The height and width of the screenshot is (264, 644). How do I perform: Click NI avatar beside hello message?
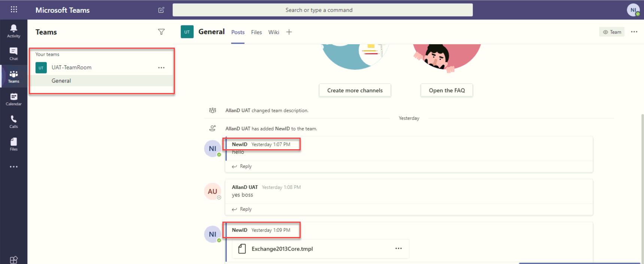pos(212,148)
